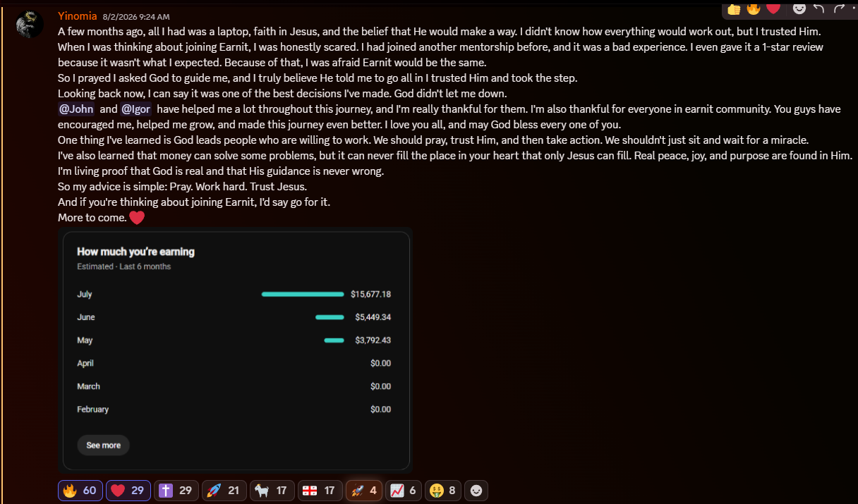Open the @Igor mention
The image size is (858, 504).
pyautogui.click(x=136, y=109)
